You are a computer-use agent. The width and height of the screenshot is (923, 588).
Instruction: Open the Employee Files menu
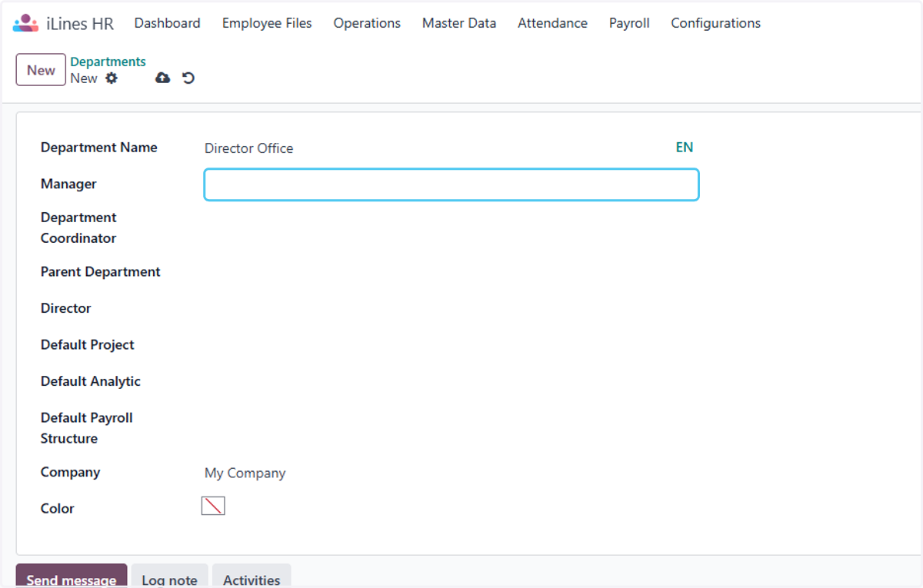267,23
